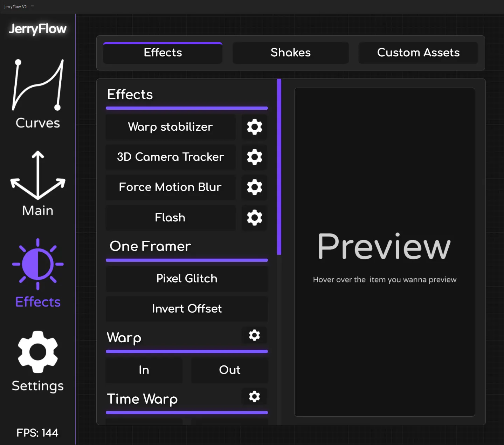The height and width of the screenshot is (445, 504).
Task: Open Warp stabilizer settings gear
Action: coord(254,127)
